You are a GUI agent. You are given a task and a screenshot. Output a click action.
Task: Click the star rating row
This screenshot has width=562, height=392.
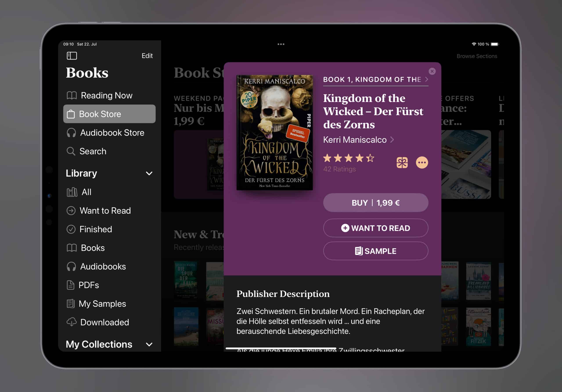(x=349, y=158)
